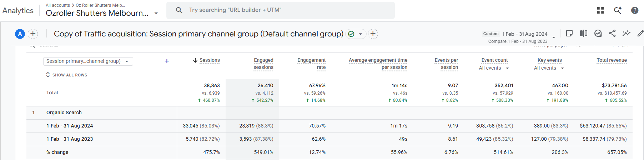Open the search with AI sparkle icon
Viewport: 644px width, 160px height.
click(618, 10)
